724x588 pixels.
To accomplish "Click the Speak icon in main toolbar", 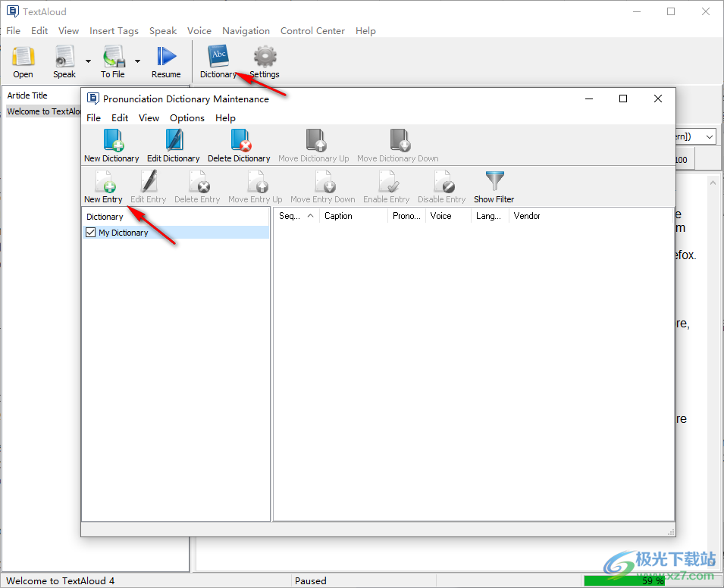I will [64, 56].
